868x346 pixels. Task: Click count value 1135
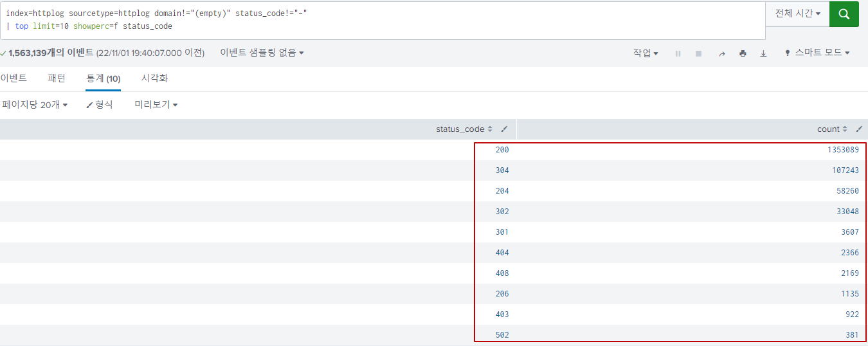click(x=850, y=294)
